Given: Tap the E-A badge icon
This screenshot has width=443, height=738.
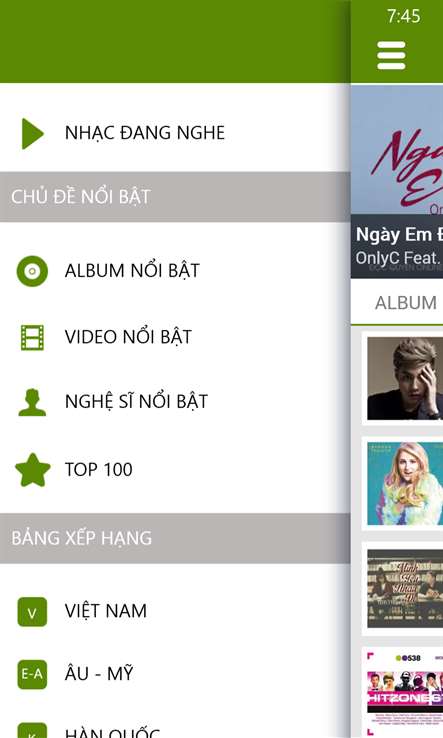Looking at the screenshot, I should (32, 674).
